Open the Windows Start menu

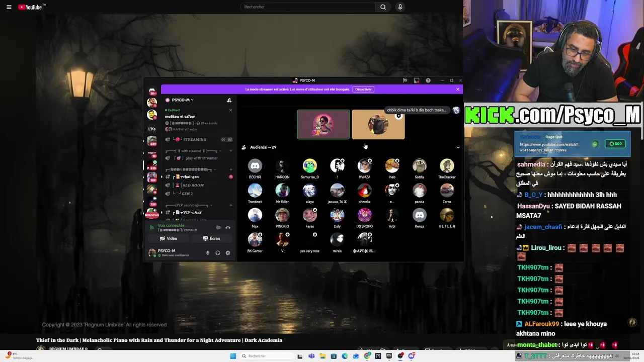pos(233,356)
